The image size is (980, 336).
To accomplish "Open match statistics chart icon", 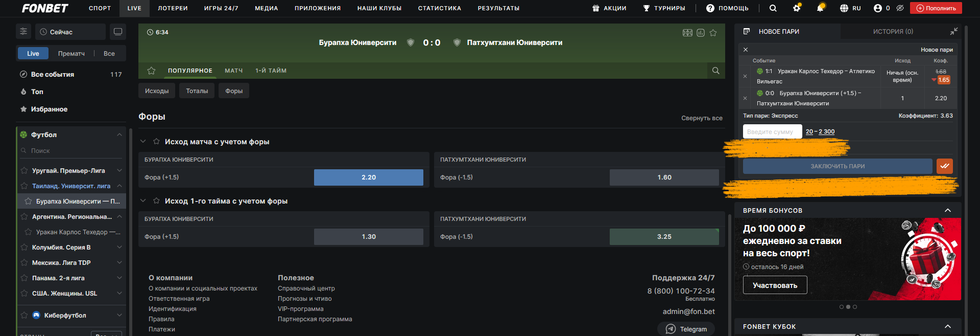I will click(x=701, y=33).
